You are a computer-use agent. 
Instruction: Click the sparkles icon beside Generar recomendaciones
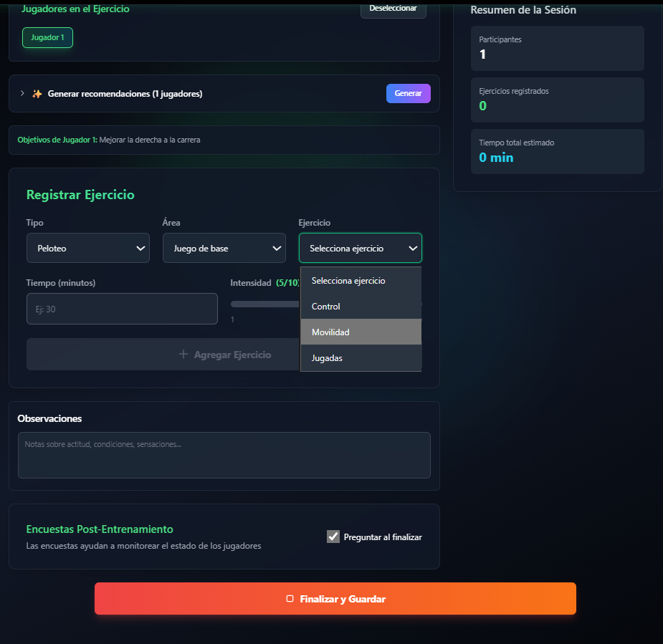click(37, 94)
